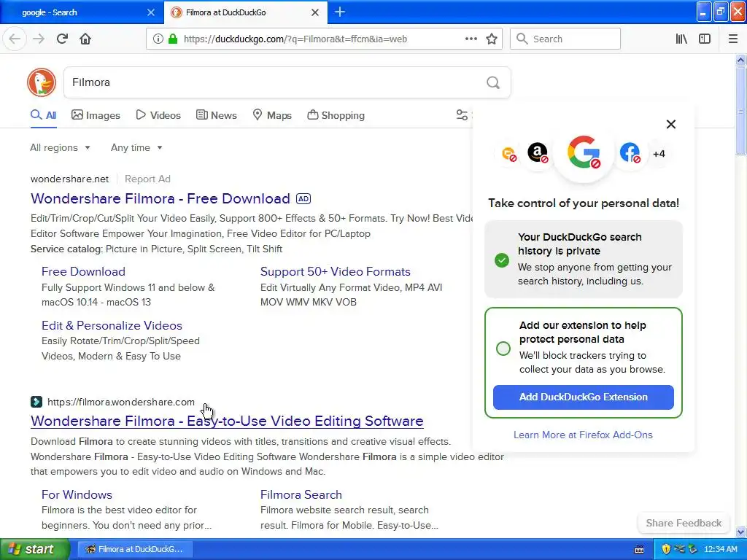Select the Filmora at DuckDuckGo tab
747x560 pixels.
point(245,12)
